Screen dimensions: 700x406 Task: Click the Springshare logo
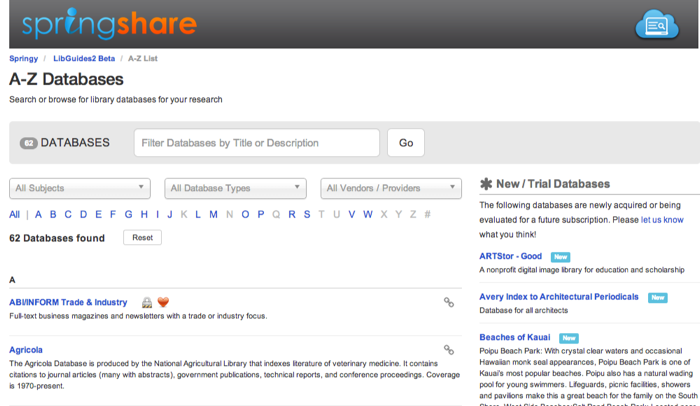[109, 24]
